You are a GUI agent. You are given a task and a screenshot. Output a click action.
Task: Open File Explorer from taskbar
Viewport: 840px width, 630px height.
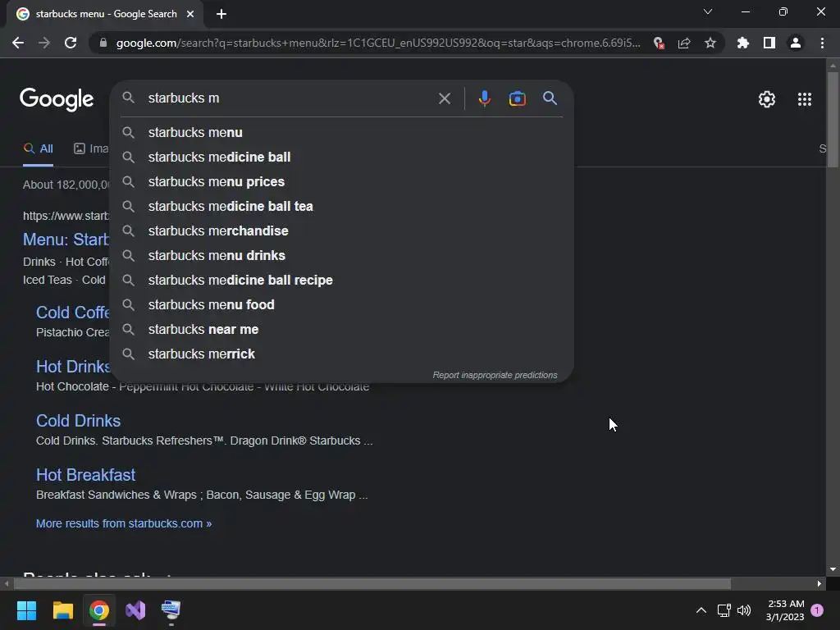click(x=62, y=610)
